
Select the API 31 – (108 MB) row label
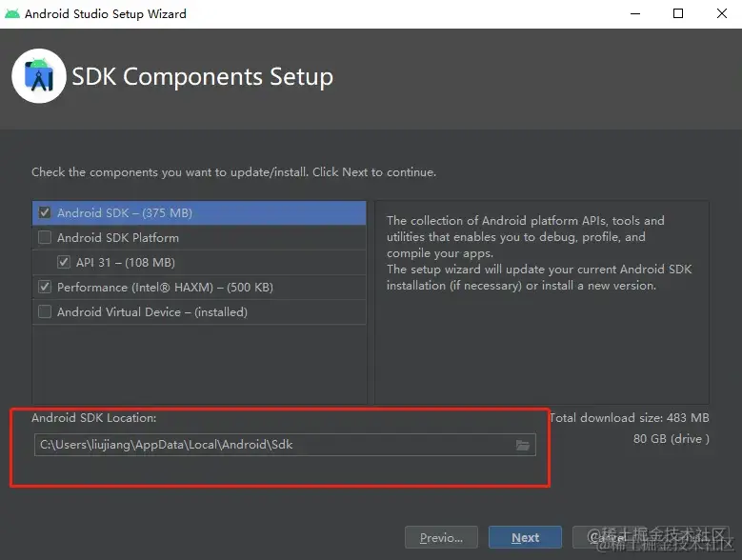click(x=126, y=263)
